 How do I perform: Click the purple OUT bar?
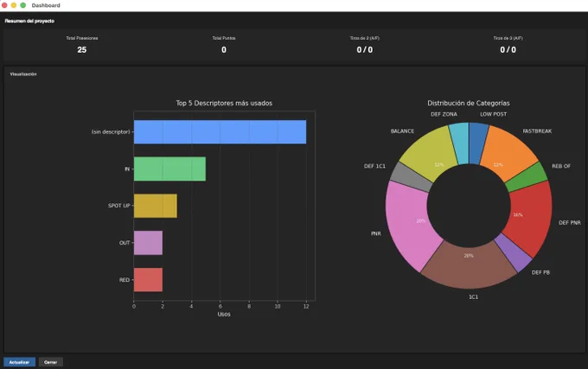(x=148, y=243)
